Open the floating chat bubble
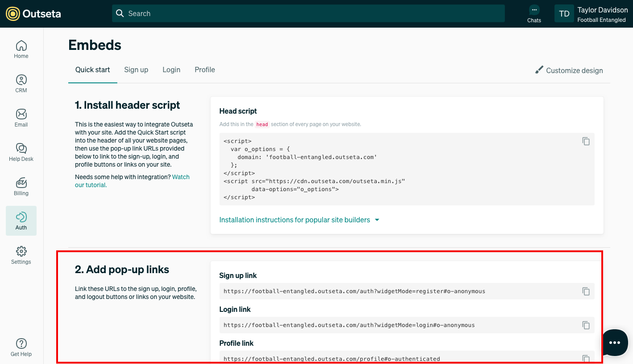The width and height of the screenshot is (633, 364). (614, 342)
